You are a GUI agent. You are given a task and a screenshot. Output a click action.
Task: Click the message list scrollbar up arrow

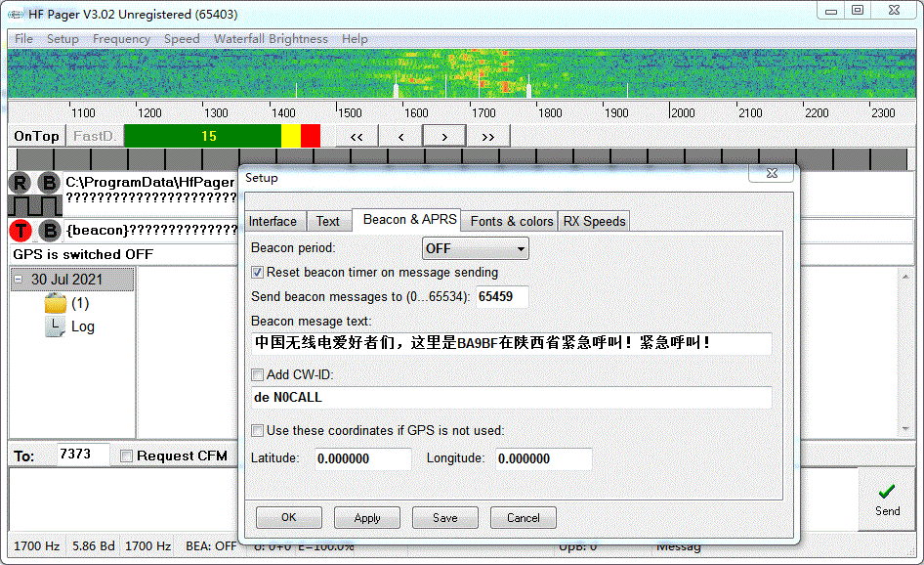(x=905, y=276)
